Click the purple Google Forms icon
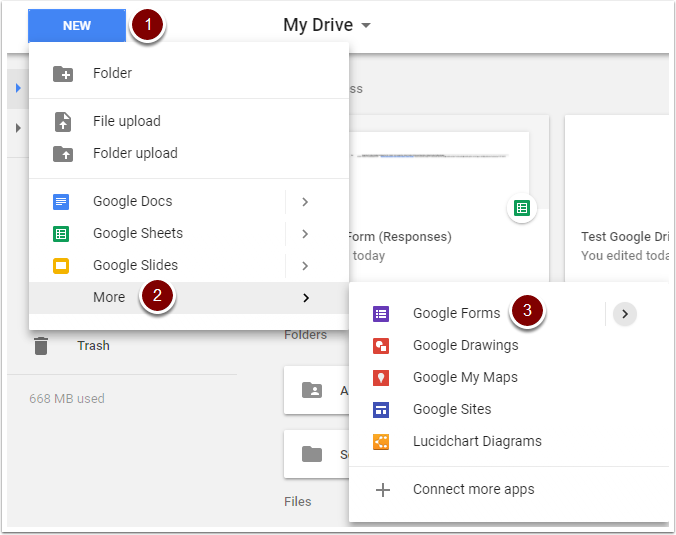This screenshot has width=676, height=535. pyautogui.click(x=381, y=314)
